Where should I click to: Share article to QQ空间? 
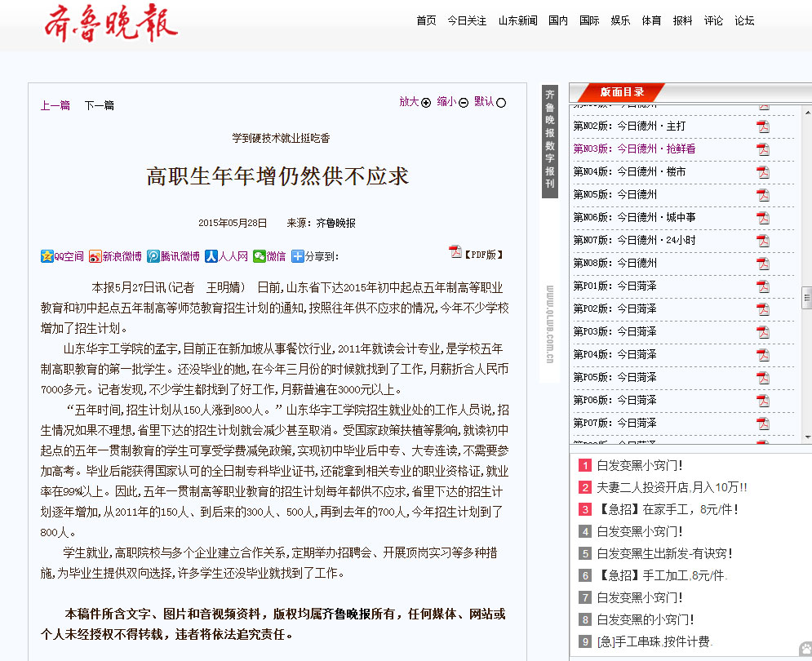coord(62,256)
